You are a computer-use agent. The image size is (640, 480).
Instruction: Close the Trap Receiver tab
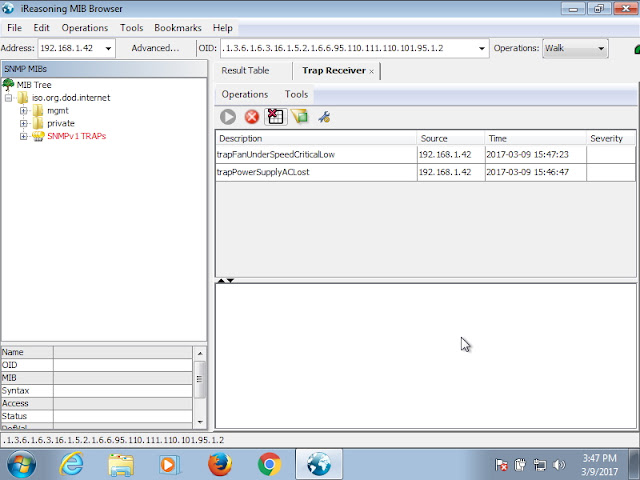coord(371,71)
